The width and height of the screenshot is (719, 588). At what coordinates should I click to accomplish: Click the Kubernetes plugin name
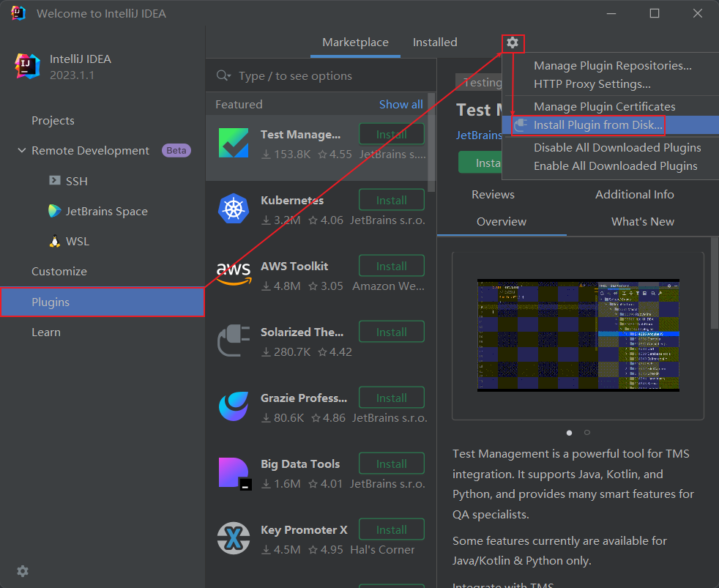(292, 201)
